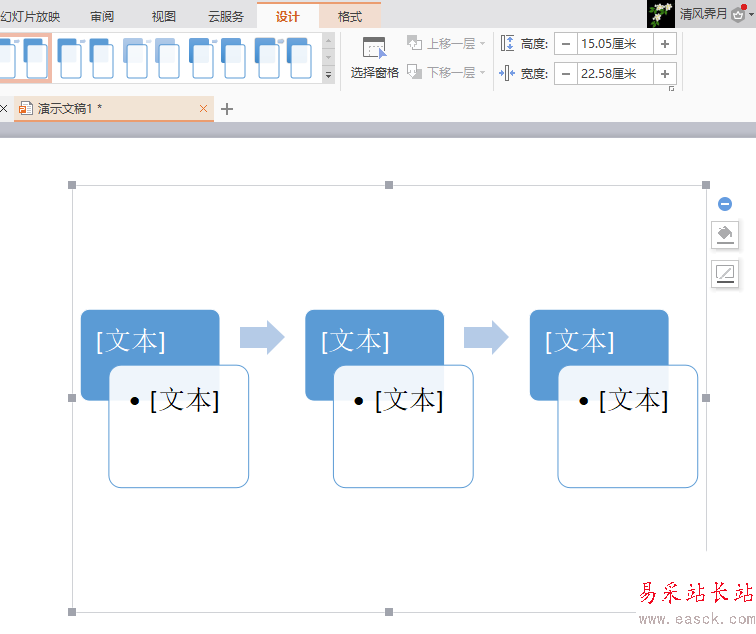Click the send backward (下移一层) icon
This screenshot has height=634, width=756.
point(415,72)
